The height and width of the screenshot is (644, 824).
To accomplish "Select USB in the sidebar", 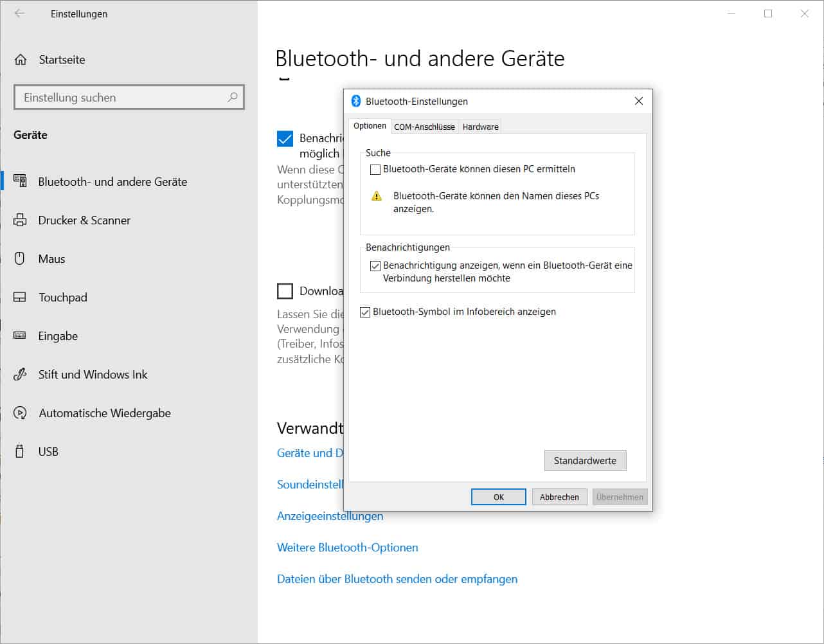I will point(129,451).
